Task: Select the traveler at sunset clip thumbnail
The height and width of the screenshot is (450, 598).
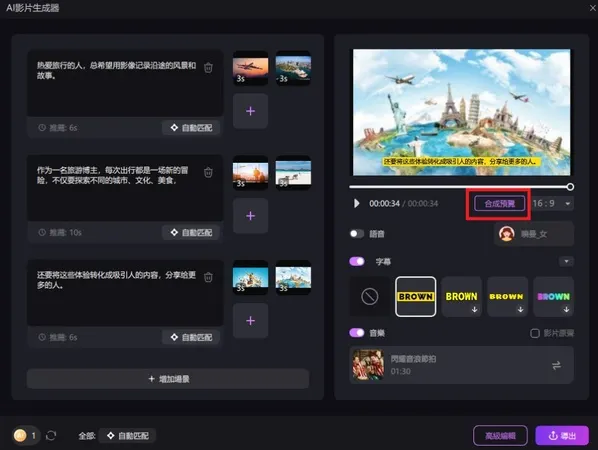Action: coord(250,173)
